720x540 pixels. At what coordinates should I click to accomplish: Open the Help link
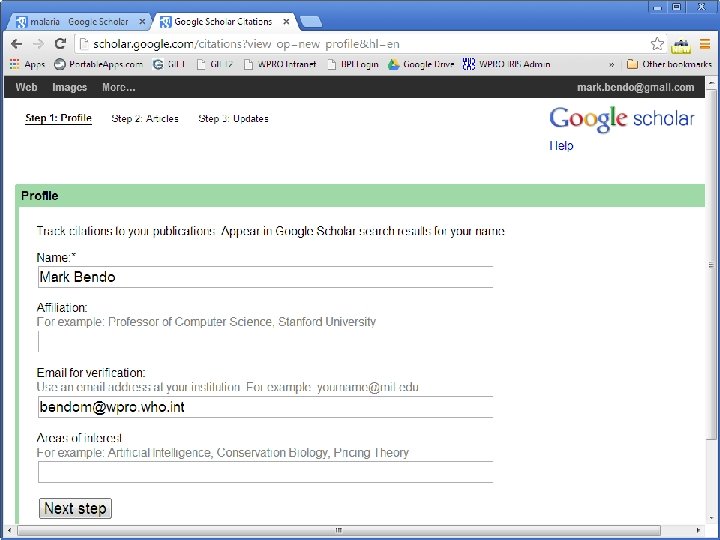(x=561, y=146)
